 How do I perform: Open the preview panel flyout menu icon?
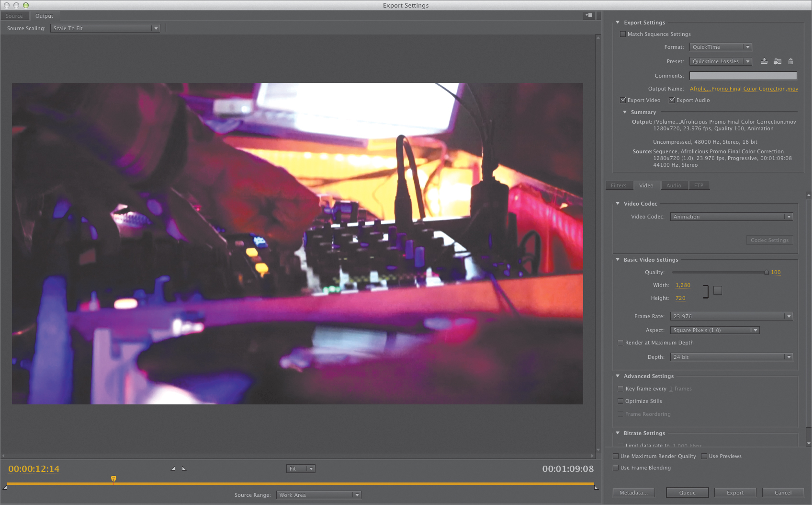pyautogui.click(x=589, y=15)
